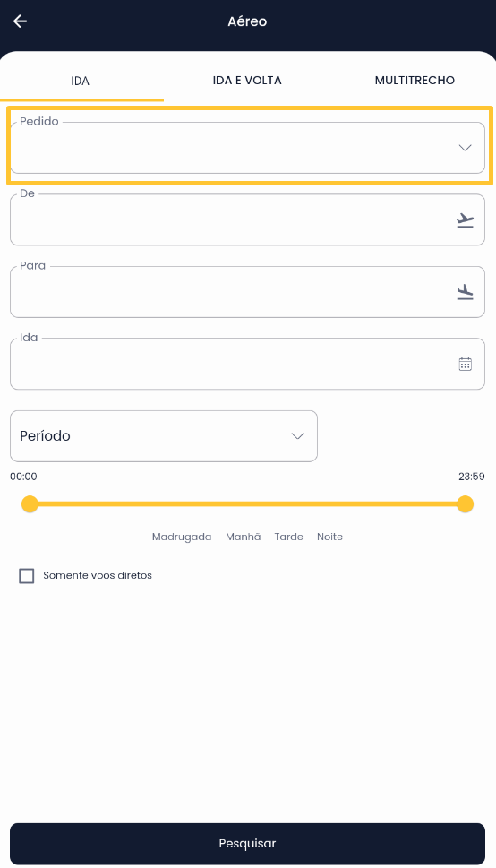Image resolution: width=496 pixels, height=868 pixels.
Task: Click the right 23:59 slider handle
Action: (x=465, y=504)
